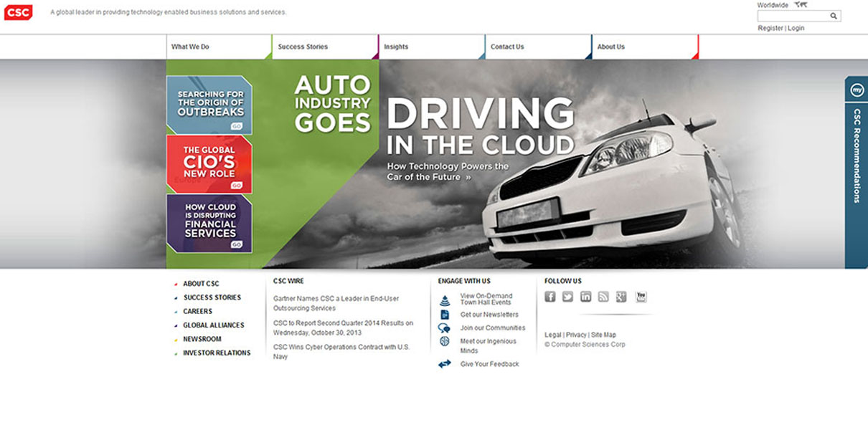Open the Register link
The width and height of the screenshot is (868, 430).
coord(770,28)
